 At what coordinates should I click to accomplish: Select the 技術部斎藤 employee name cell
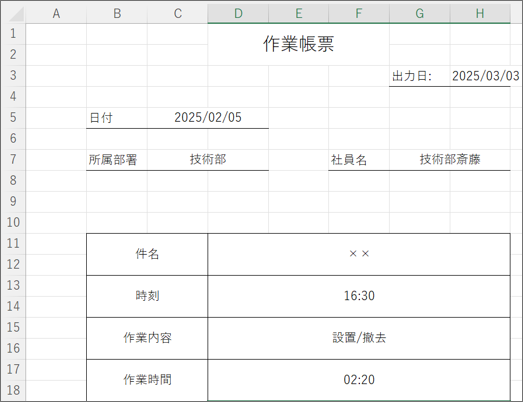click(450, 160)
